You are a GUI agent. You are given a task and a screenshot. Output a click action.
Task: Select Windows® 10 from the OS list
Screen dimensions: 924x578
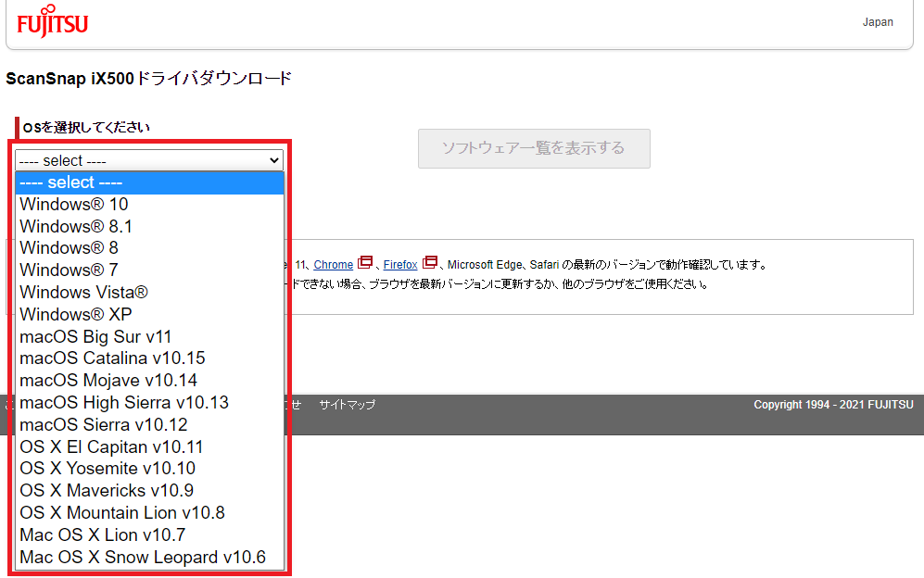(150, 205)
